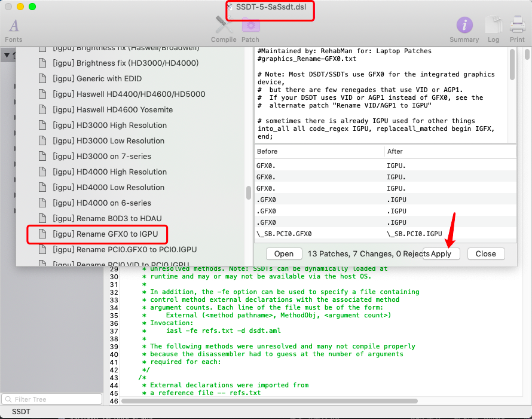Choose [igpu] HD3000 High Resolution patch
The height and width of the screenshot is (419, 532).
click(x=109, y=125)
